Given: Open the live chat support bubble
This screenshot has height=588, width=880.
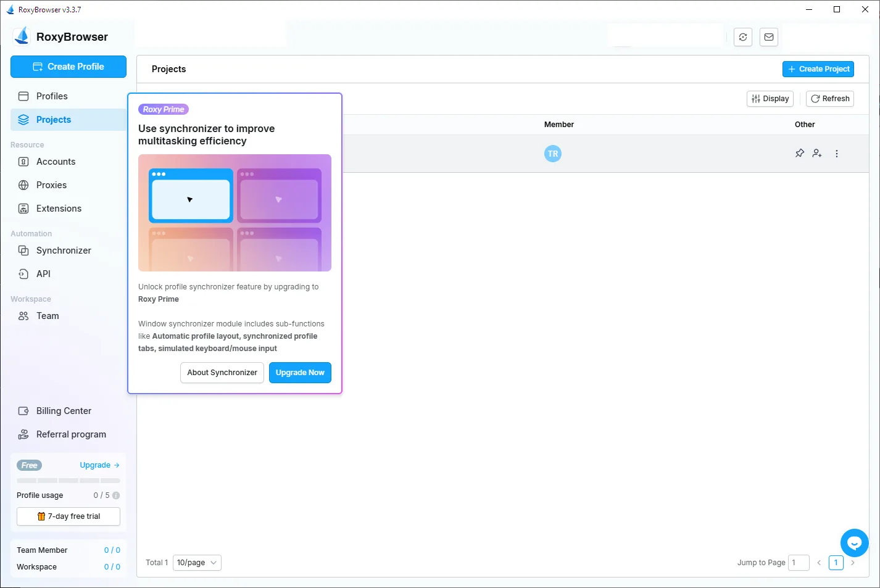Looking at the screenshot, I should [x=855, y=543].
